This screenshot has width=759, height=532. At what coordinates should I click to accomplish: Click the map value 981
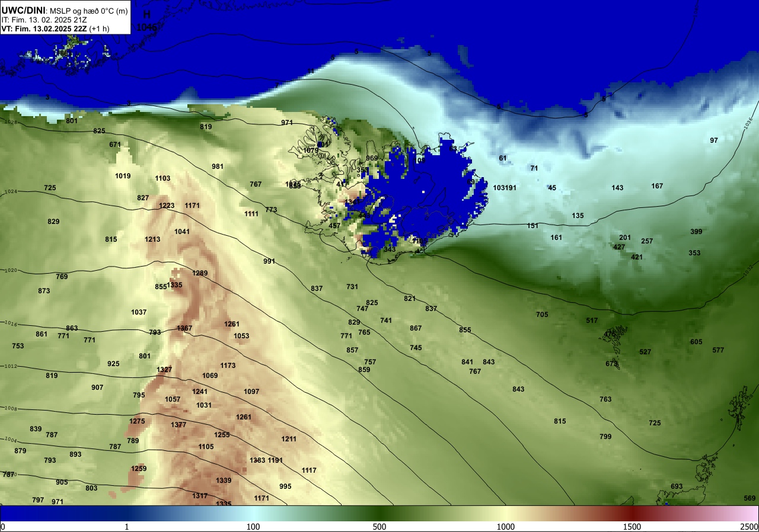click(x=218, y=166)
